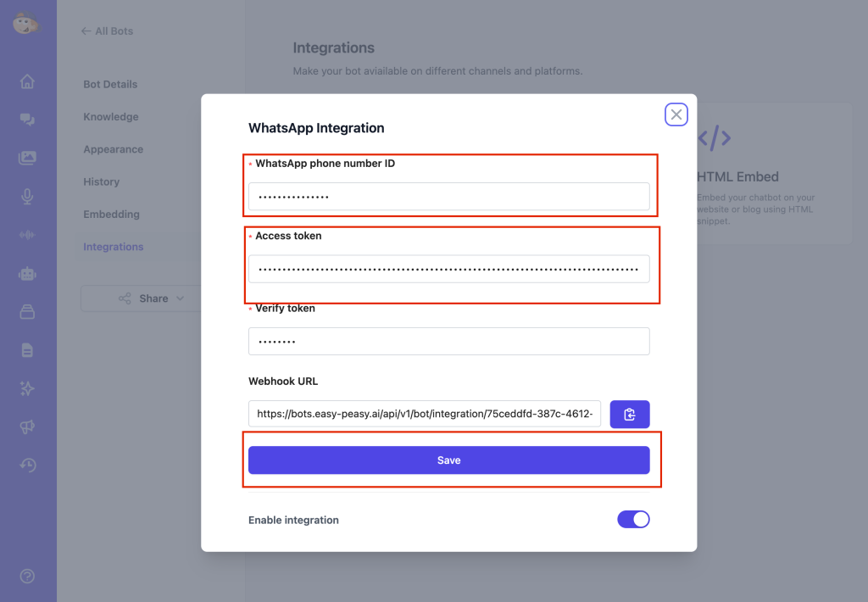Open the chat bubbles sidebar icon
868x602 pixels.
27,120
